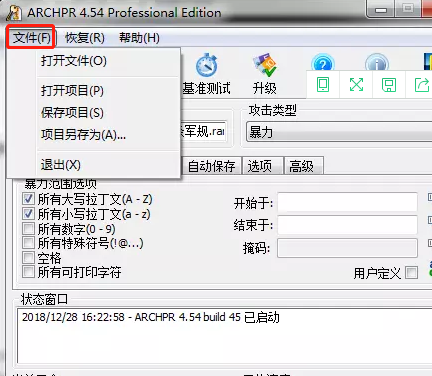The height and width of the screenshot is (376, 432).
Task: Click the green phone screen icon
Action: [323, 84]
